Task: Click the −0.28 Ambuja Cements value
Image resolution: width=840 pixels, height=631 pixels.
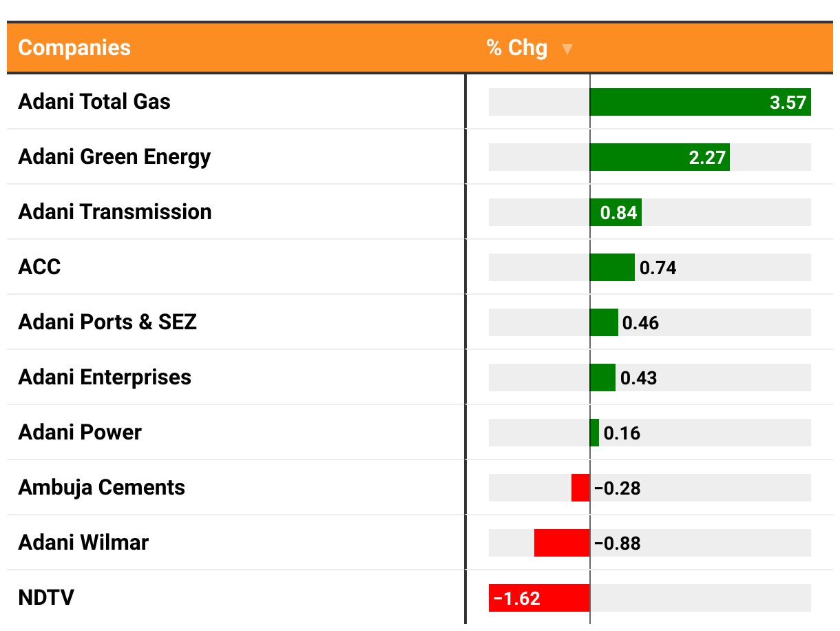Action: coord(618,488)
